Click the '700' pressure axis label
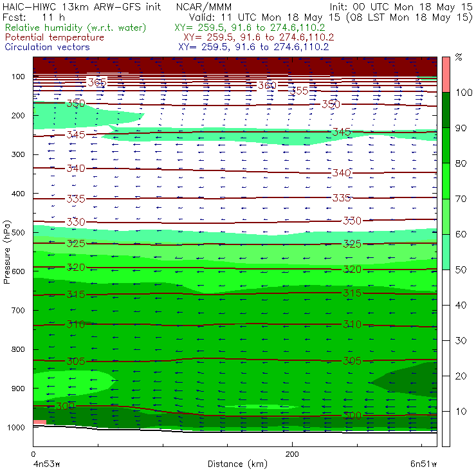 (x=18, y=310)
